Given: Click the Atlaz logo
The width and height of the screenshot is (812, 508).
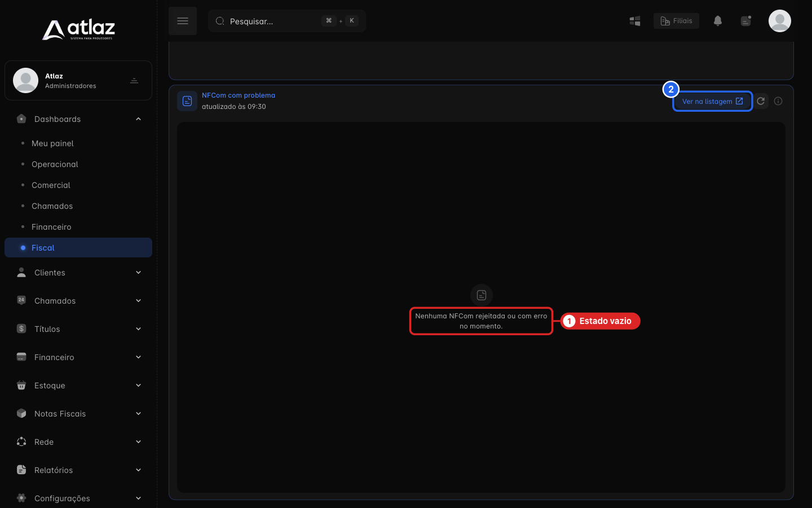Looking at the screenshot, I should pos(78,29).
